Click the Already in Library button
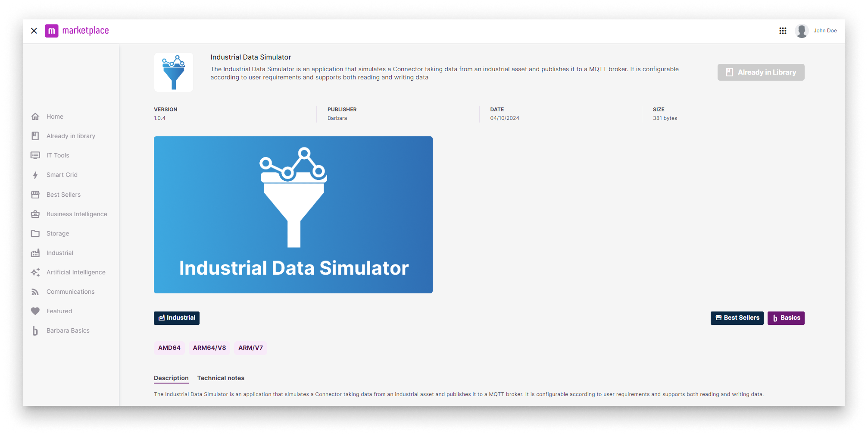Screen dimensions: 868x434 pyautogui.click(x=761, y=72)
